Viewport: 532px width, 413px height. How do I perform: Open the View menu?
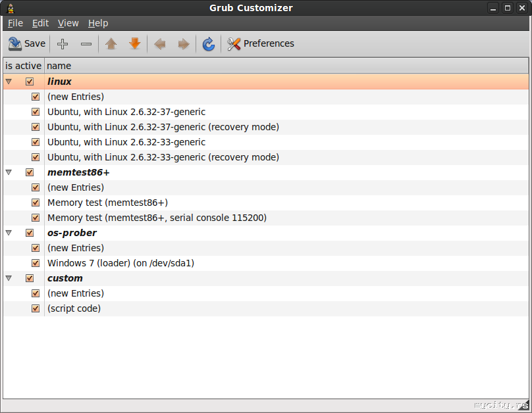click(68, 23)
